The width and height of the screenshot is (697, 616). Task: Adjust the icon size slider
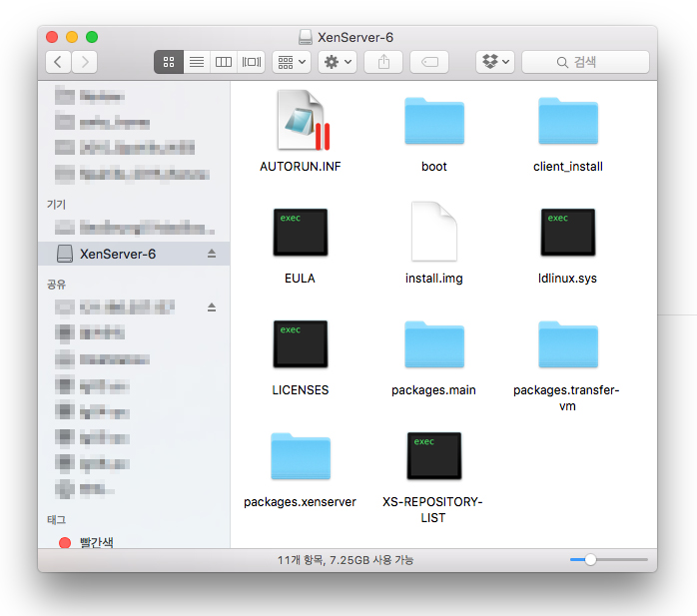590,560
